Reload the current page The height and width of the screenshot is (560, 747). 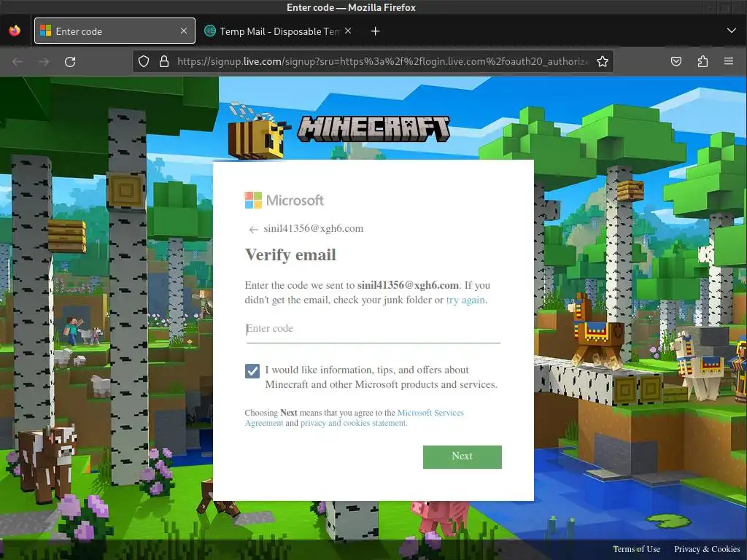click(70, 62)
